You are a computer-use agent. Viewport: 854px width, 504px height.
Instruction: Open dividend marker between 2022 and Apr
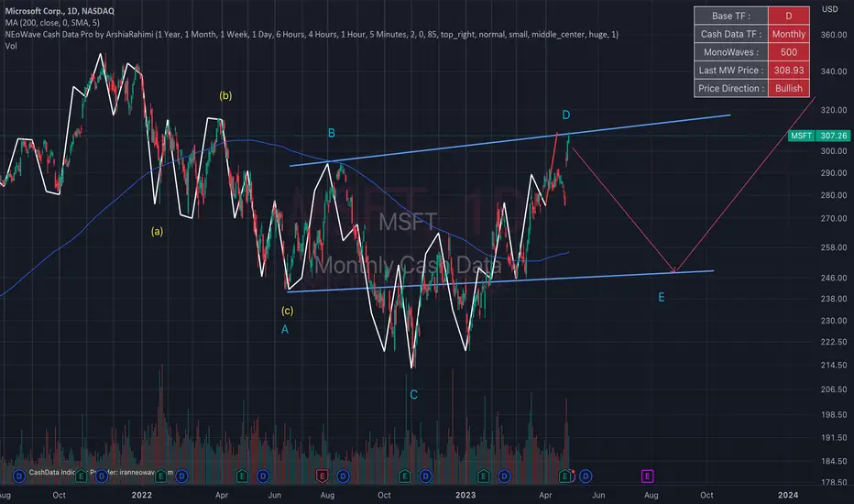tap(181, 477)
